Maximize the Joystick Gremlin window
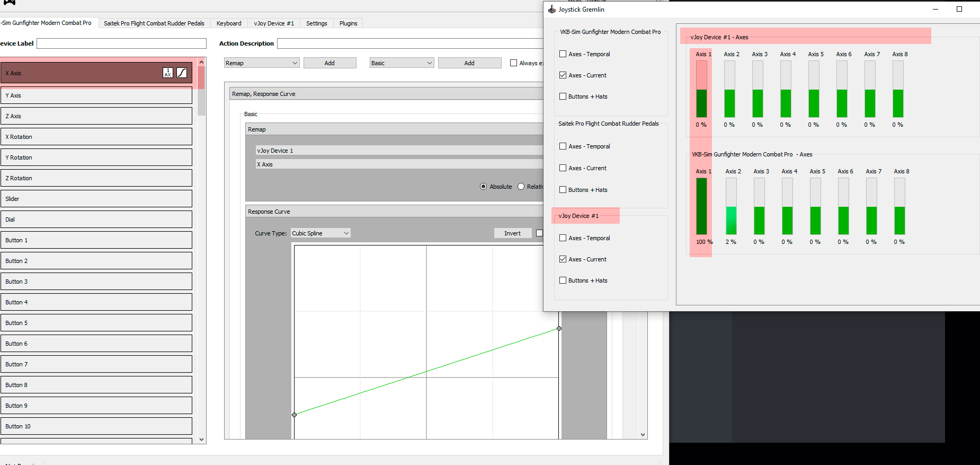 pos(959,9)
